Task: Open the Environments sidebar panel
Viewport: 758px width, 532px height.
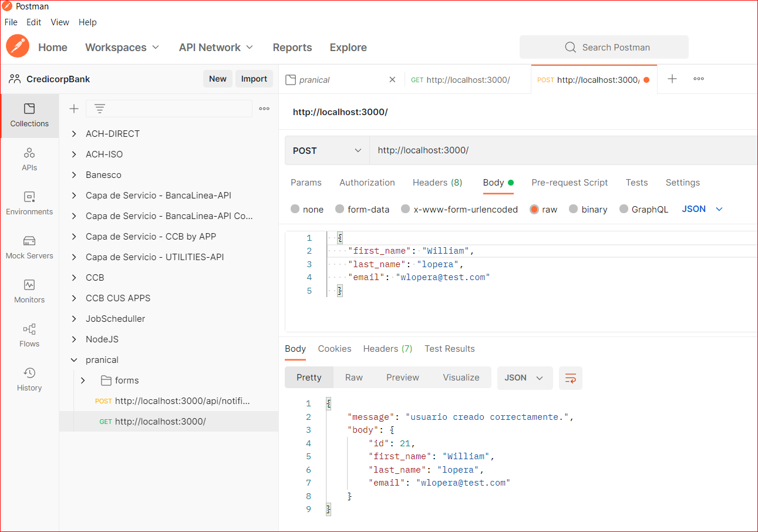Action: click(x=29, y=204)
